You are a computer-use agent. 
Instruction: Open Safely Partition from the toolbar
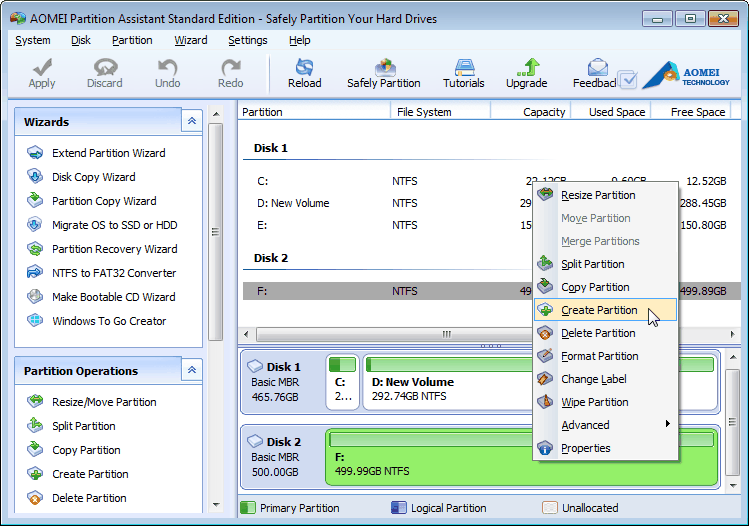coord(384,74)
